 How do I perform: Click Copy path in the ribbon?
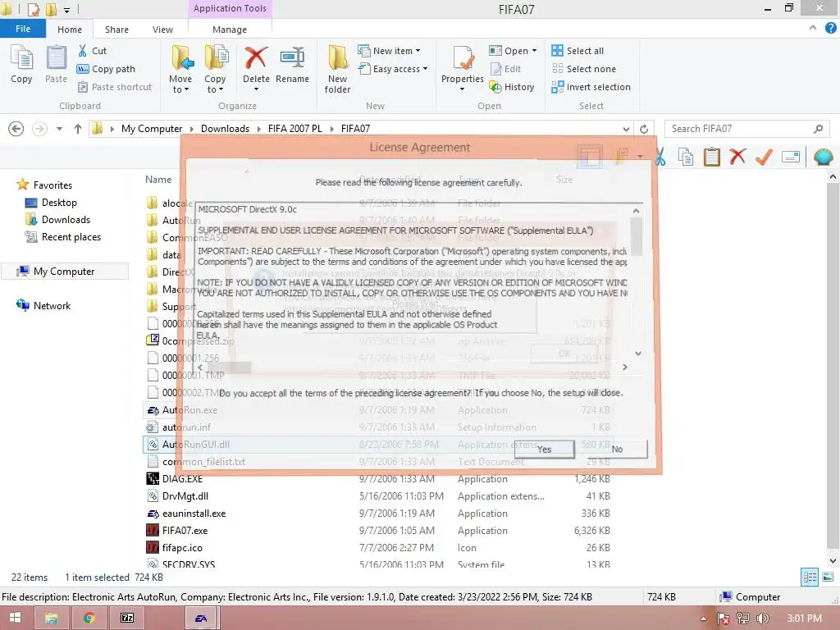tap(106, 69)
